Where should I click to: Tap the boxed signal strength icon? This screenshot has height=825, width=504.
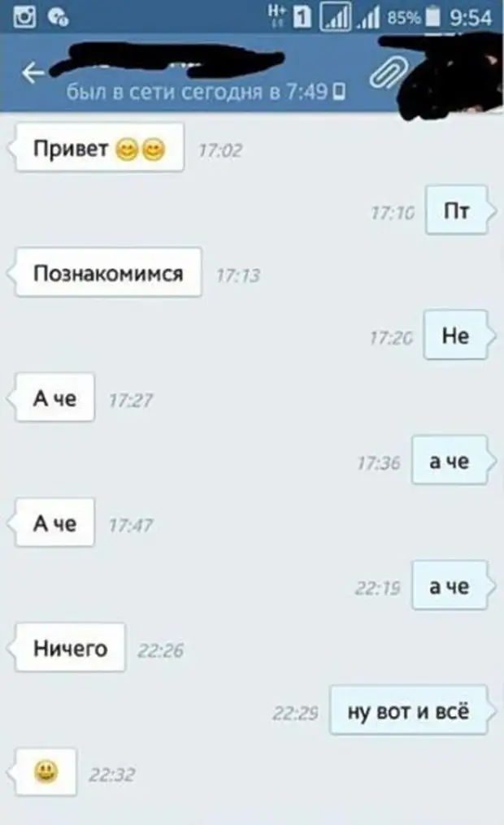336,17
